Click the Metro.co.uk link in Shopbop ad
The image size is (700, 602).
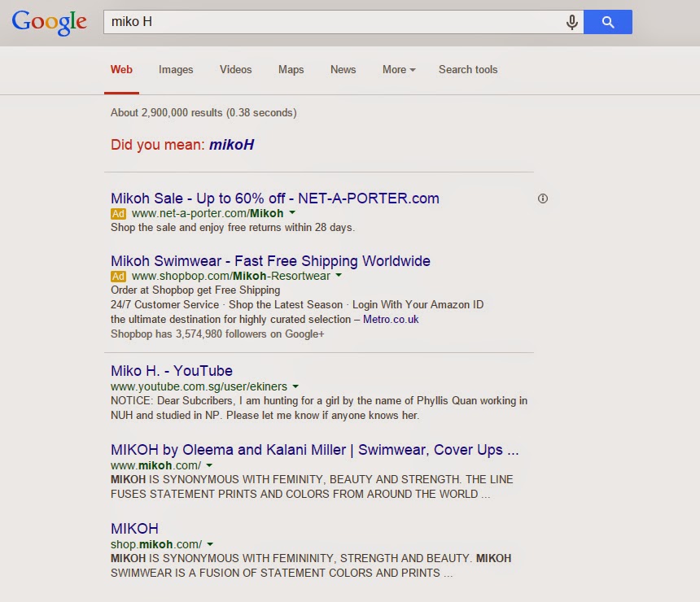[x=391, y=320]
